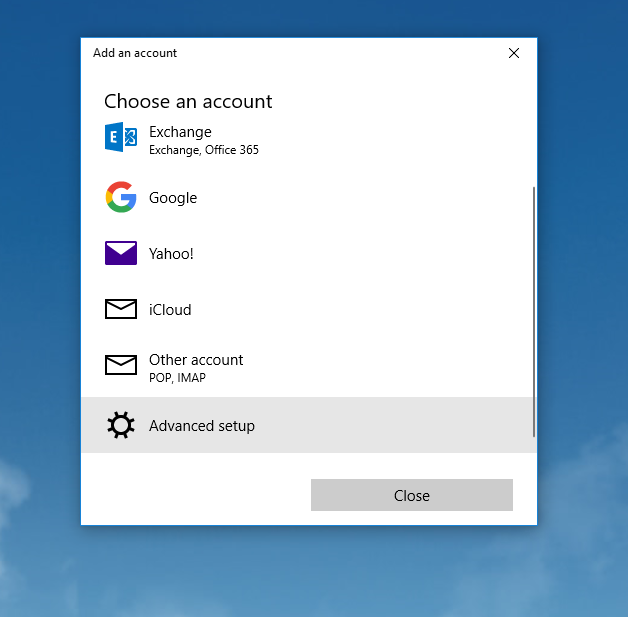The height and width of the screenshot is (617, 628).
Task: Click the Google logo icon
Action: click(x=121, y=197)
